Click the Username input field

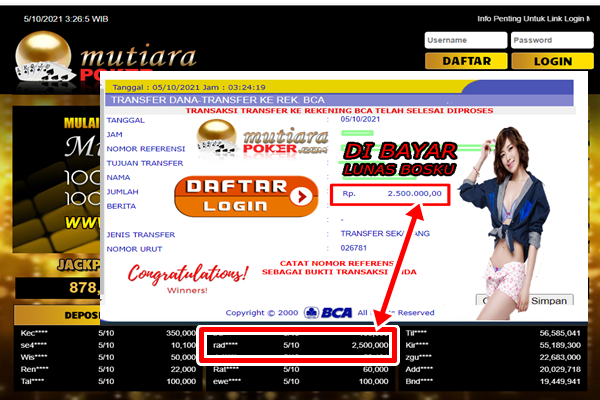pyautogui.click(x=466, y=40)
